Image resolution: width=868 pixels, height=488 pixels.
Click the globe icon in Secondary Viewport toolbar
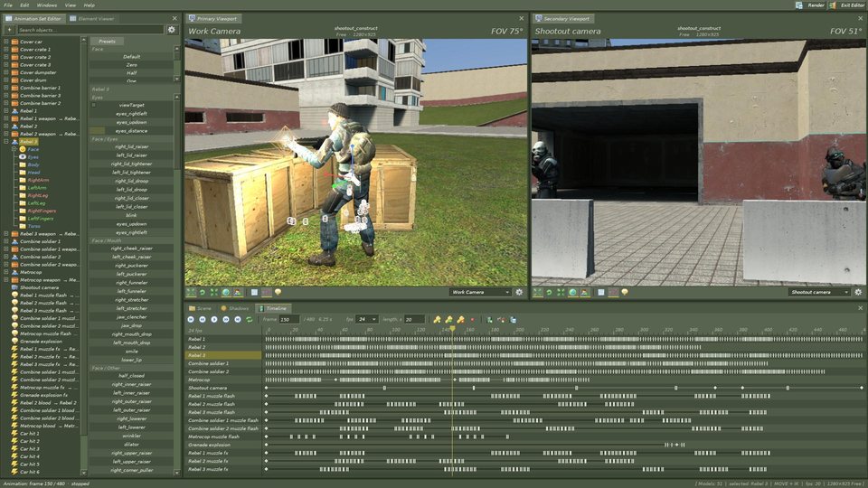coord(573,292)
